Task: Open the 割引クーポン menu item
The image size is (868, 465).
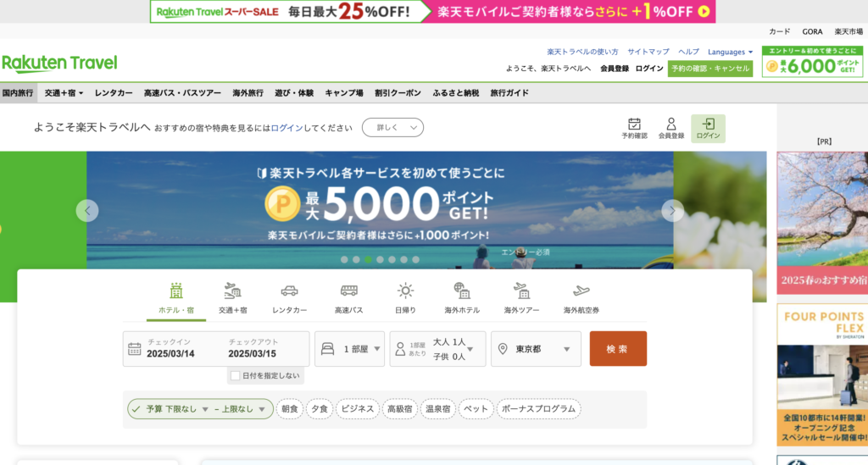Action: coord(398,93)
